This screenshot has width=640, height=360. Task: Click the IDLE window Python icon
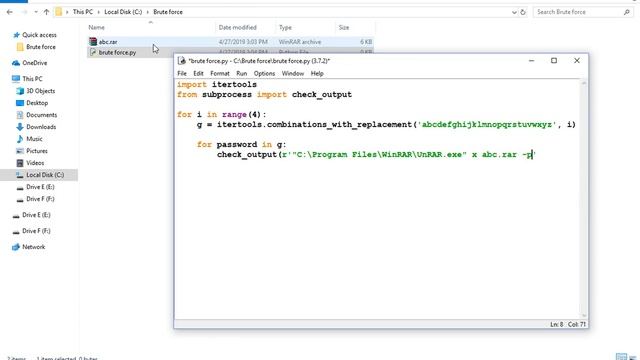point(182,61)
